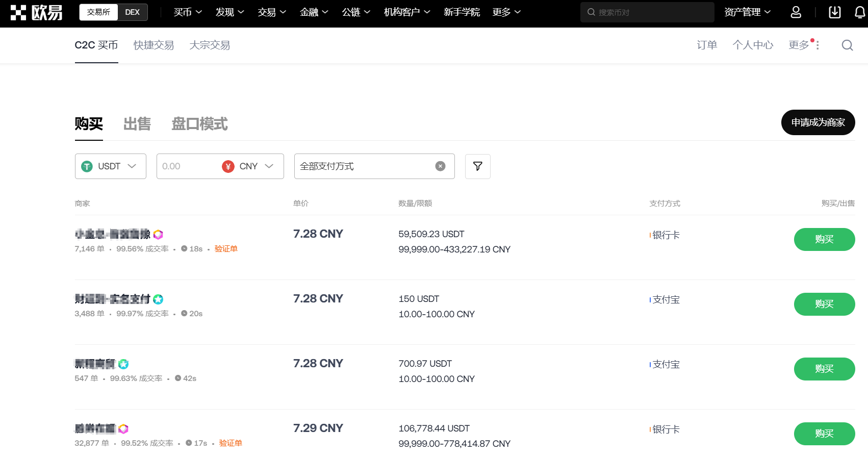Expand the 买币 top menu
The height and width of the screenshot is (457, 868).
pyautogui.click(x=188, y=12)
